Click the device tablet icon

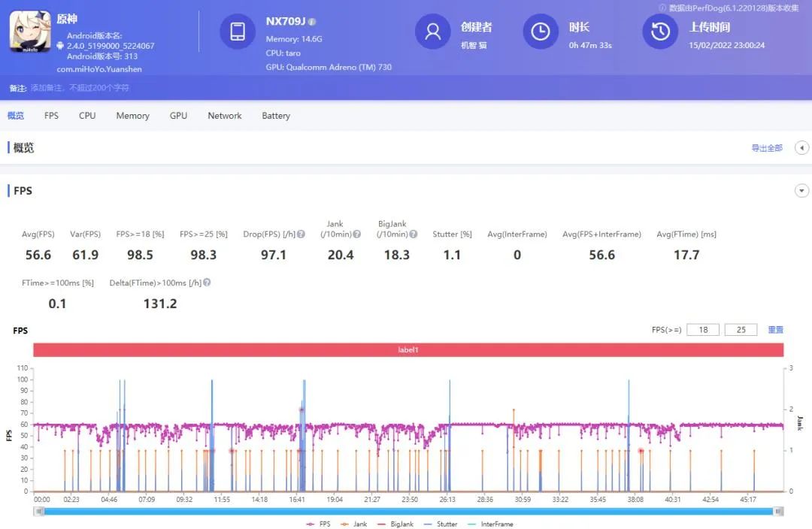238,31
